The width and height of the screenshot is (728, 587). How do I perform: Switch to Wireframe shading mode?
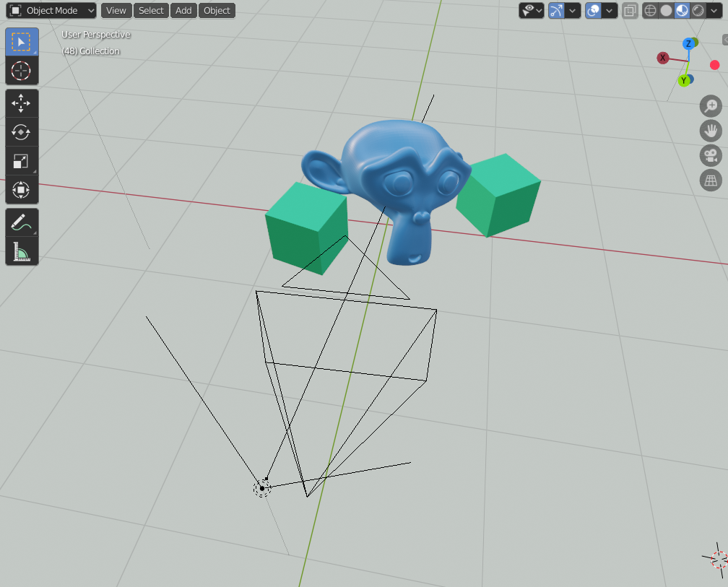coord(650,11)
